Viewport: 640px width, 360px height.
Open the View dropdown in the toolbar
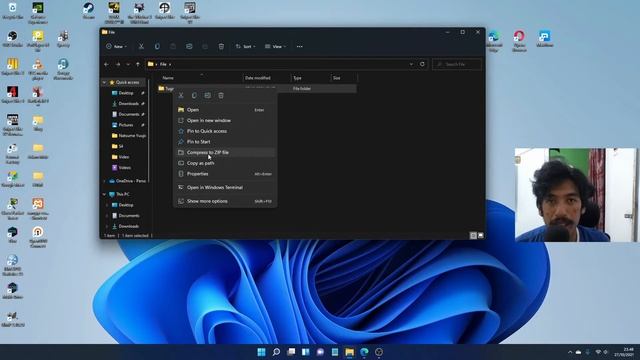(x=276, y=47)
